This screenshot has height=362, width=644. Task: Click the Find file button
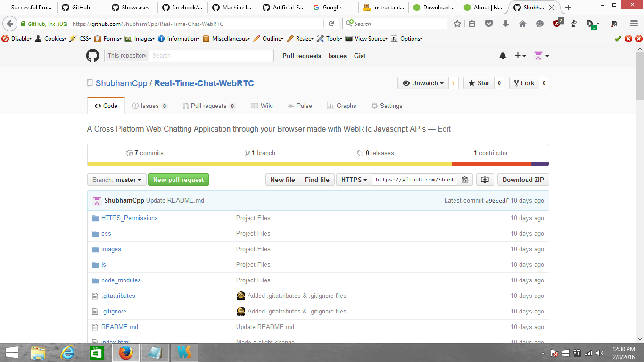pos(317,180)
